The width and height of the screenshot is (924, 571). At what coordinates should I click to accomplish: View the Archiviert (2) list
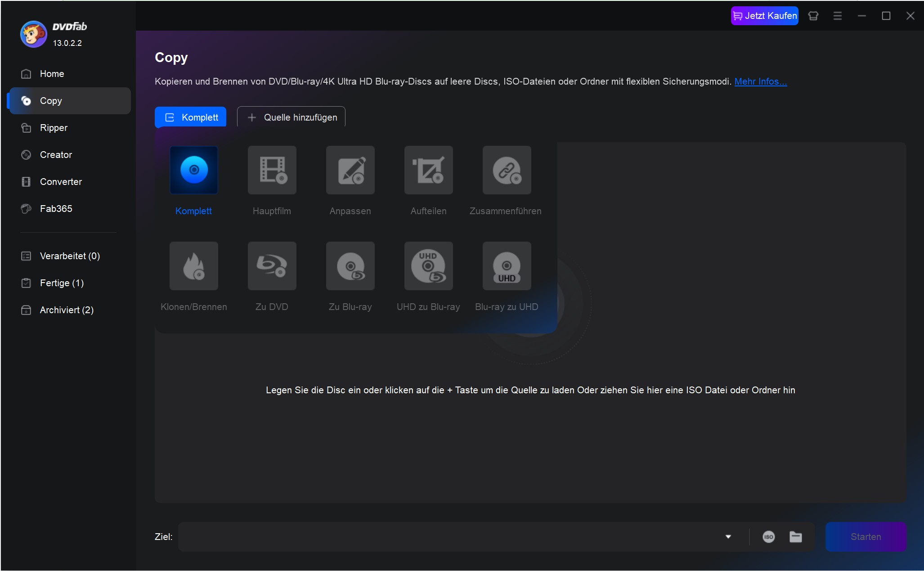click(70, 310)
